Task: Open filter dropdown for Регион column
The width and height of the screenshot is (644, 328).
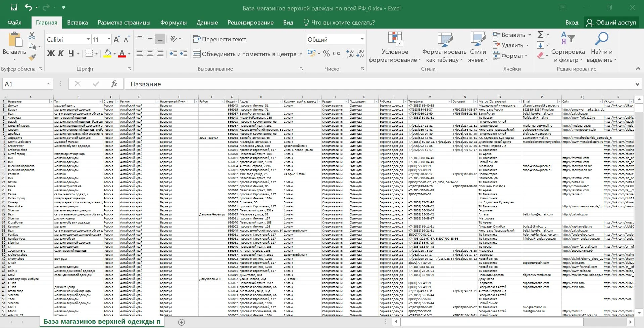Action: [x=157, y=101]
